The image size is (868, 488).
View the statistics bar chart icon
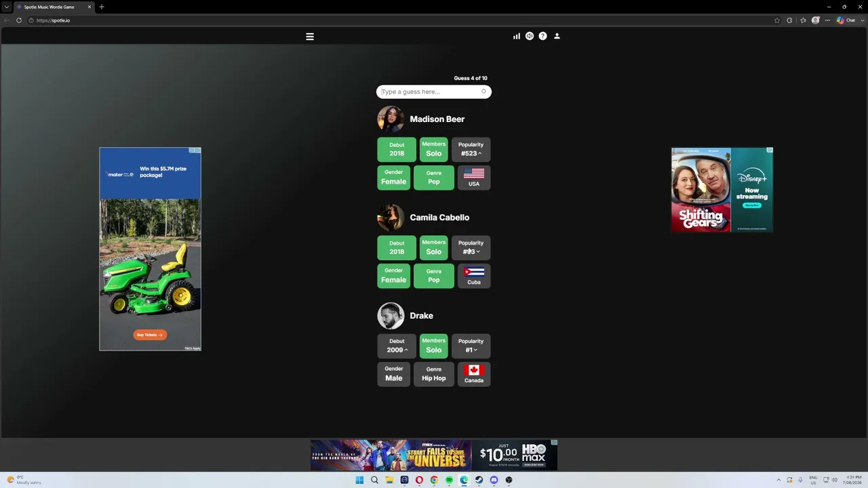517,36
